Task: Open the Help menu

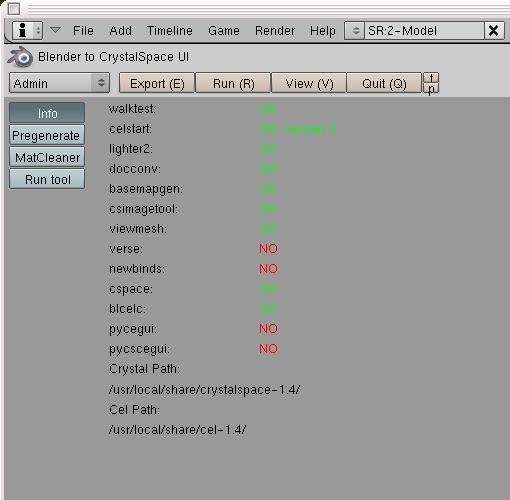Action: (323, 31)
